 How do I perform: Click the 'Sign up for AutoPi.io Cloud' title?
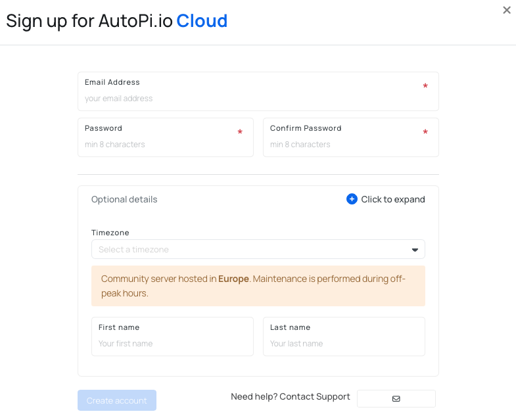117,22
